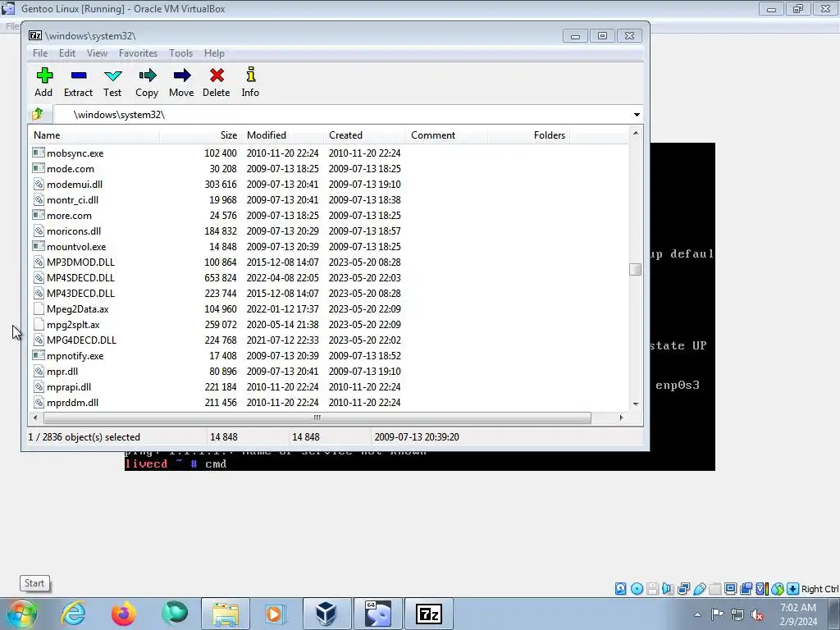840x630 pixels.
Task: Select the MP4SDECD.DLL file
Action: (80, 277)
